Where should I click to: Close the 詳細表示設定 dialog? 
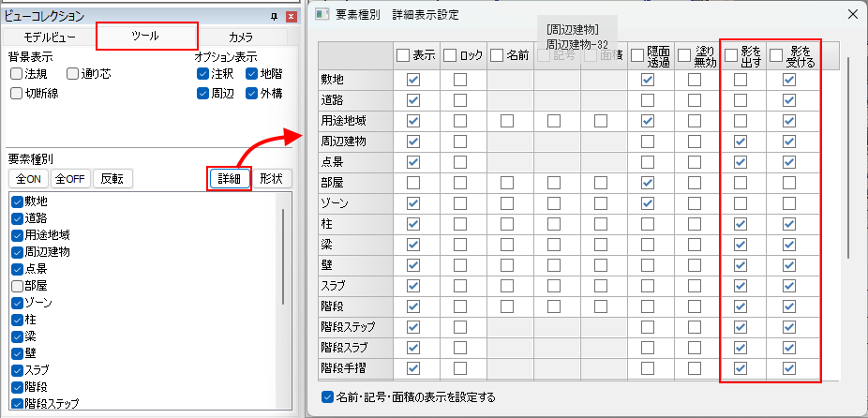click(850, 14)
